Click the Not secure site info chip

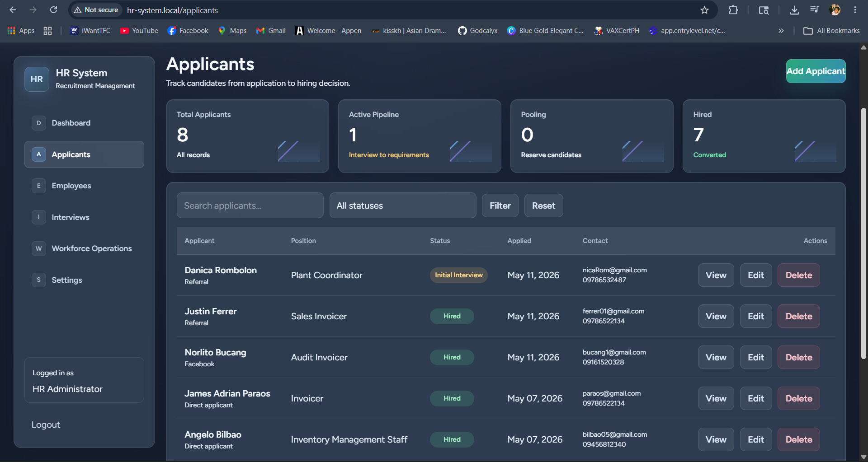(x=96, y=10)
